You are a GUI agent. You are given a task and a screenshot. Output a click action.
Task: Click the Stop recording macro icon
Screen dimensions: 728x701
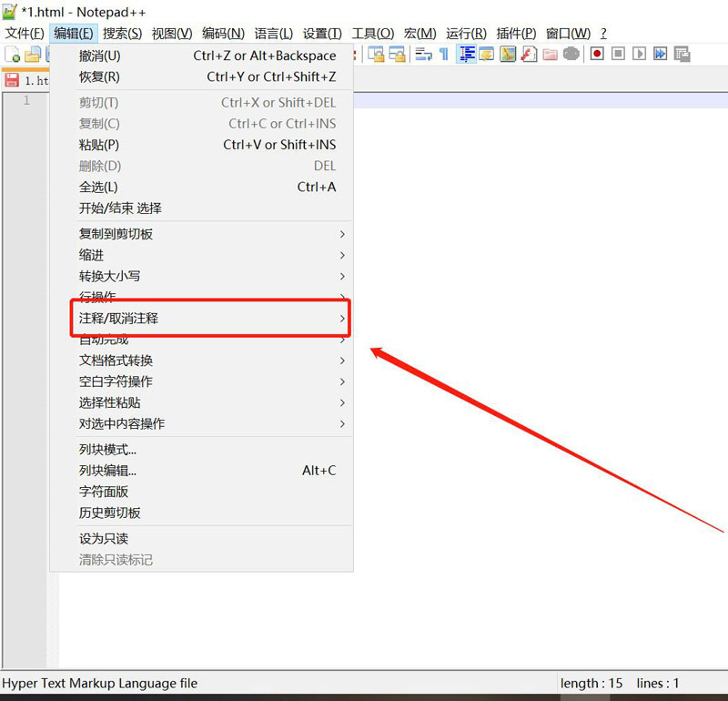pyautogui.click(x=618, y=54)
